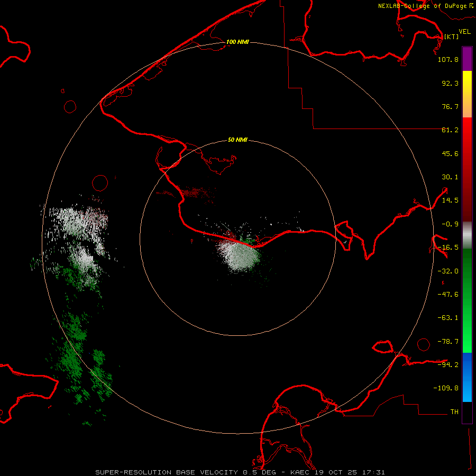Pick the gray near-zero segment of the velocity bar
This screenshot has width=476, height=476.
pos(467,235)
